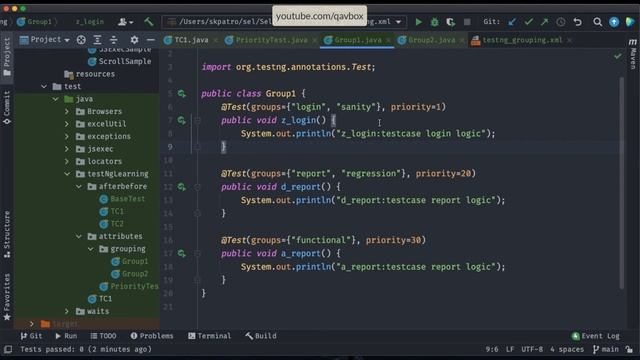Open the Event Log
The width and height of the screenshot is (640, 360).
pos(596,336)
